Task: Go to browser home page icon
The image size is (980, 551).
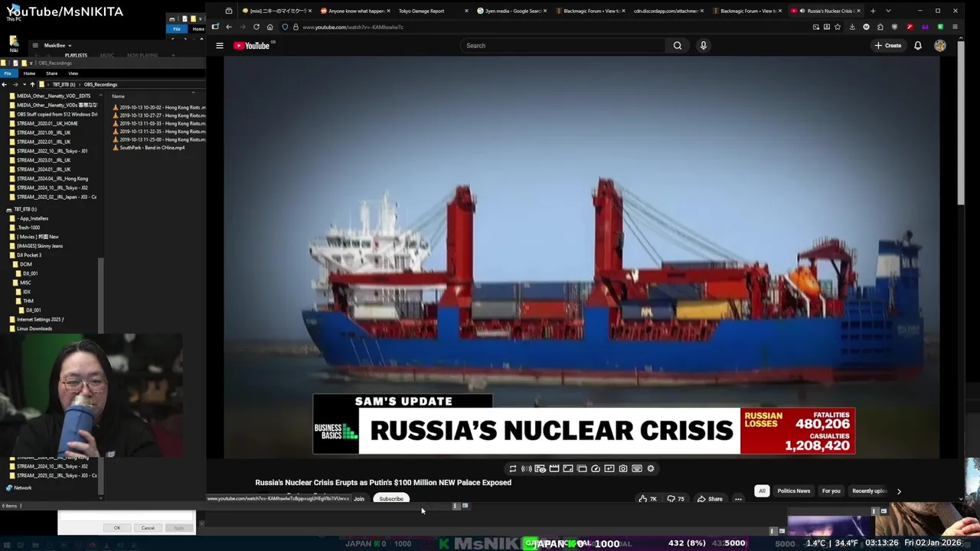Action: 269,27
